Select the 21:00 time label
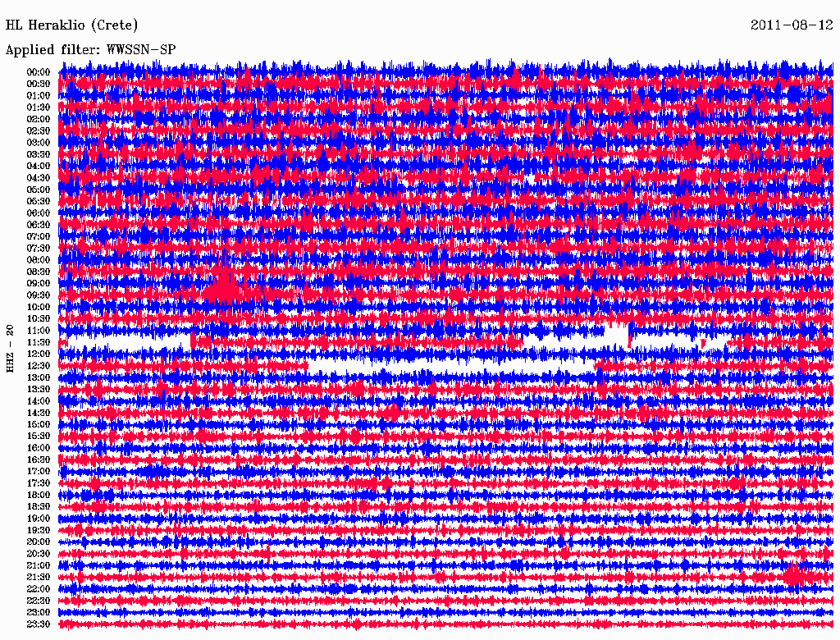The width and height of the screenshot is (840, 640). (x=39, y=565)
